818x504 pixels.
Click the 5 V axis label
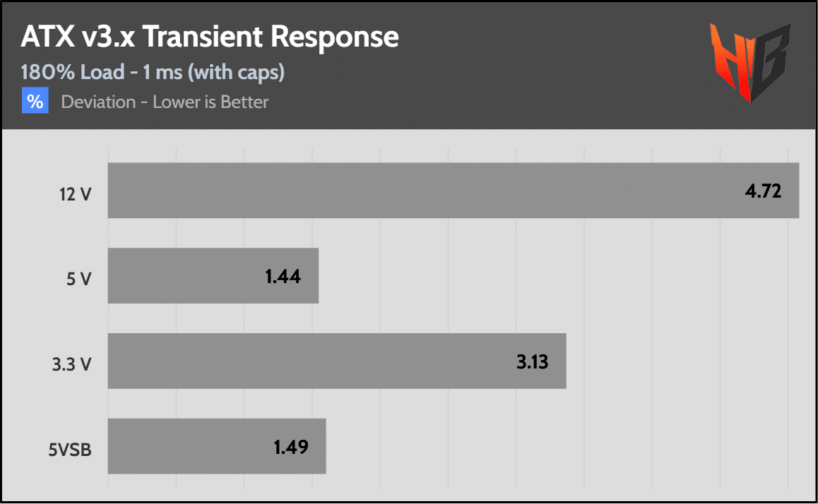point(79,280)
